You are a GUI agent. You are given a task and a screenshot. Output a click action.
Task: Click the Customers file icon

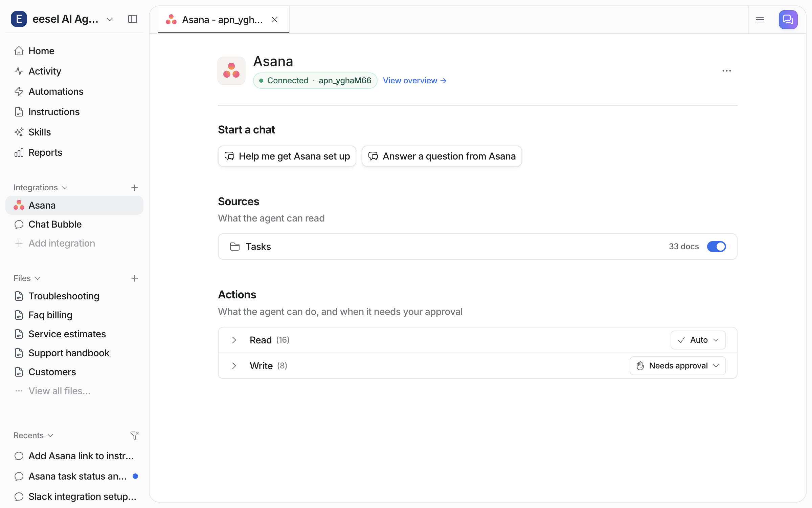[19, 372]
